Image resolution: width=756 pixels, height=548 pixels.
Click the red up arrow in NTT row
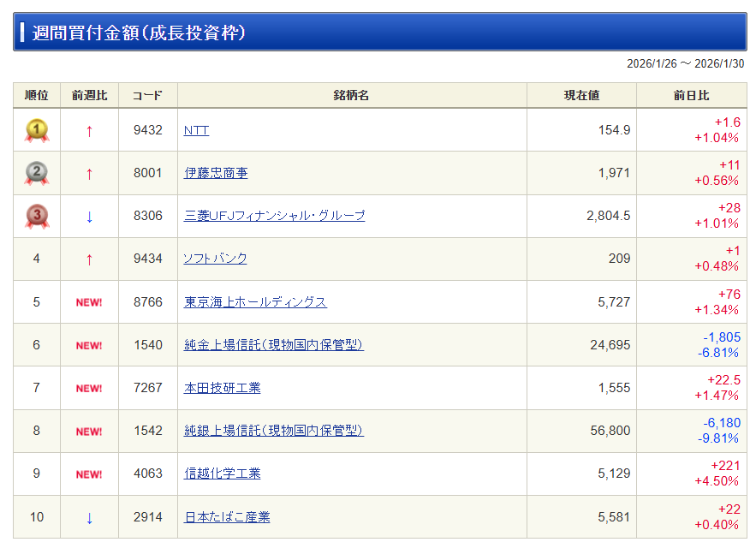click(x=89, y=131)
